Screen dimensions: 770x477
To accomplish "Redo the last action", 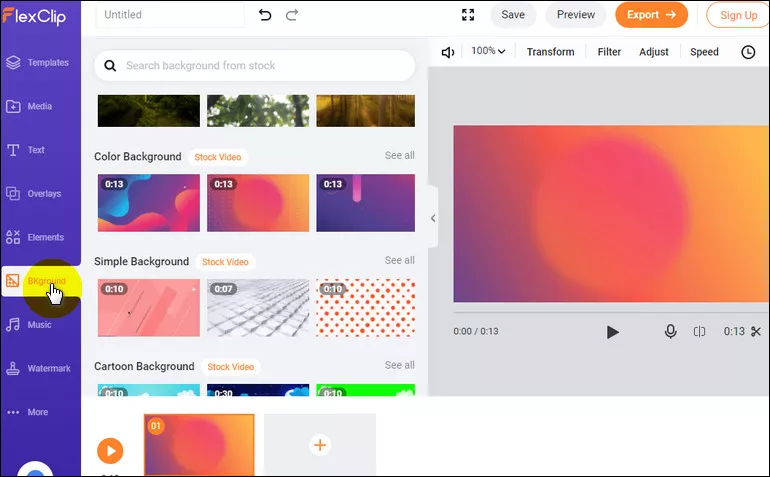I will (x=292, y=15).
